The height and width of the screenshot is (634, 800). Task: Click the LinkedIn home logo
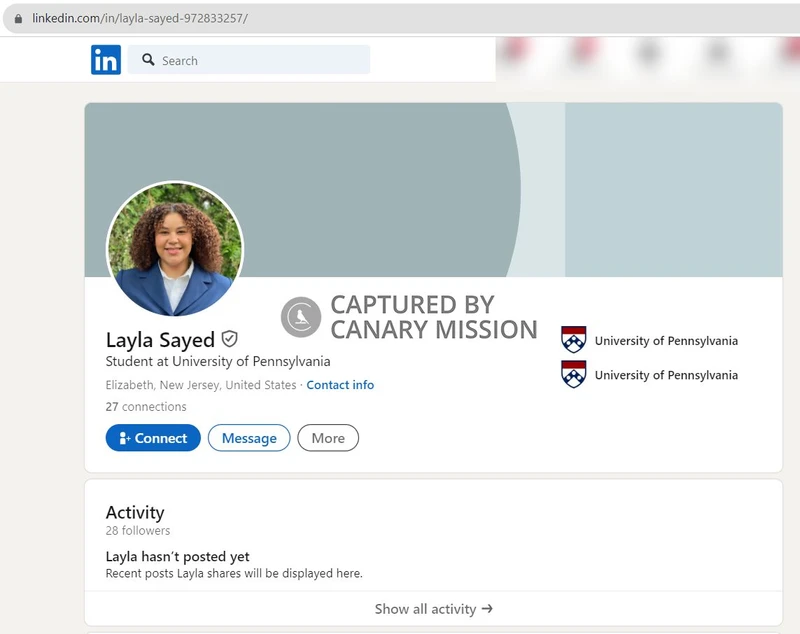point(106,60)
